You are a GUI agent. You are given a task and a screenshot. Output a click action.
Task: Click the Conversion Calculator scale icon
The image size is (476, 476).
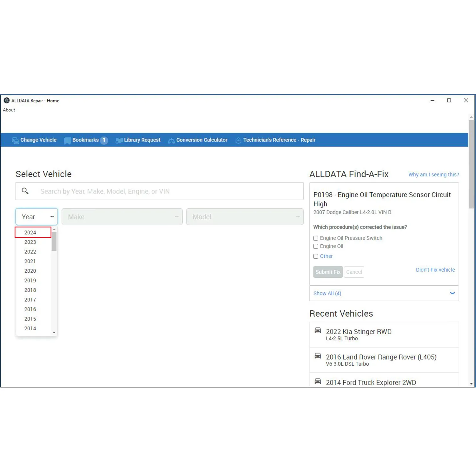tap(171, 141)
